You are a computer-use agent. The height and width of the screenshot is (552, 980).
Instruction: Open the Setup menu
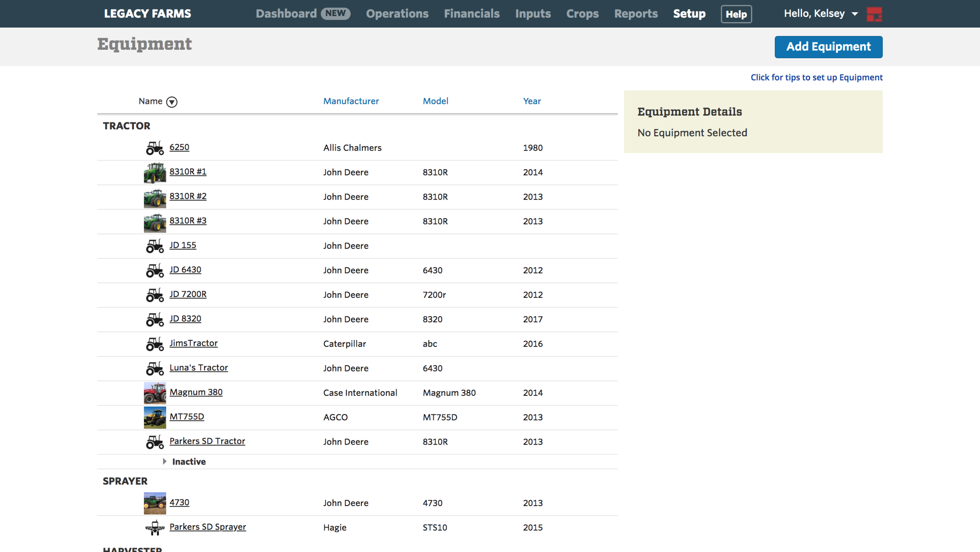(x=689, y=14)
